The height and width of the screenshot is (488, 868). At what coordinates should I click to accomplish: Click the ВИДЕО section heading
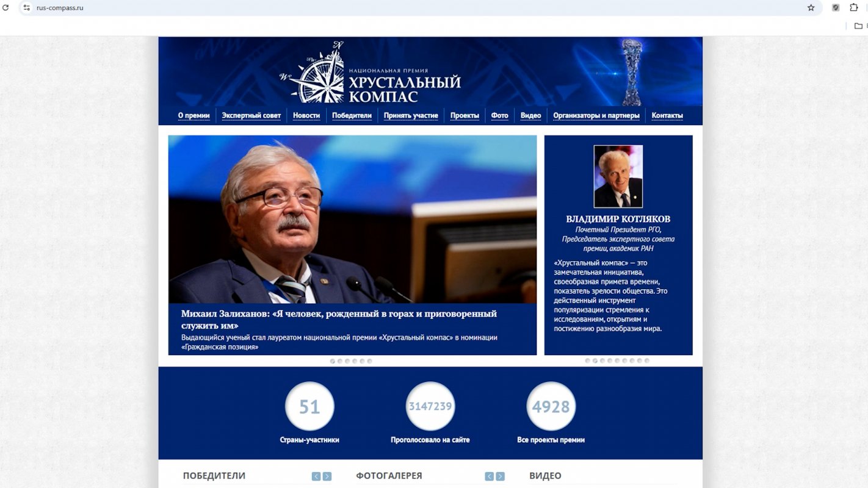click(x=546, y=476)
